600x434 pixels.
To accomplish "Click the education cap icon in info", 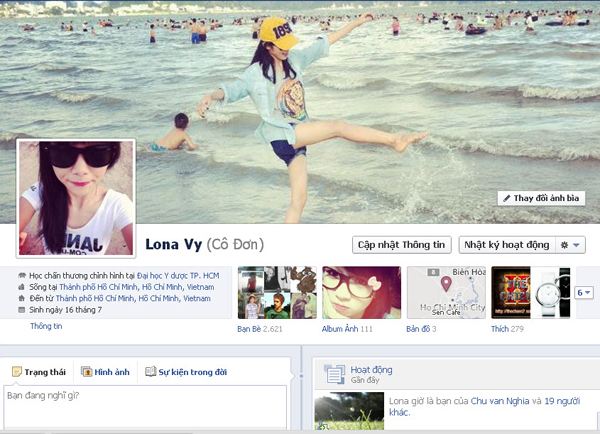I will (x=22, y=276).
